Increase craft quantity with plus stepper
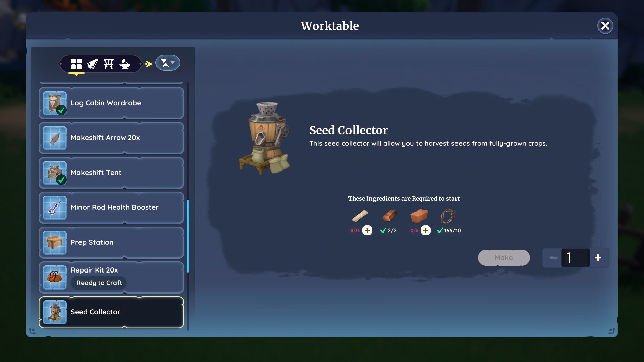Image resolution: width=644 pixels, height=362 pixels. 598,257
